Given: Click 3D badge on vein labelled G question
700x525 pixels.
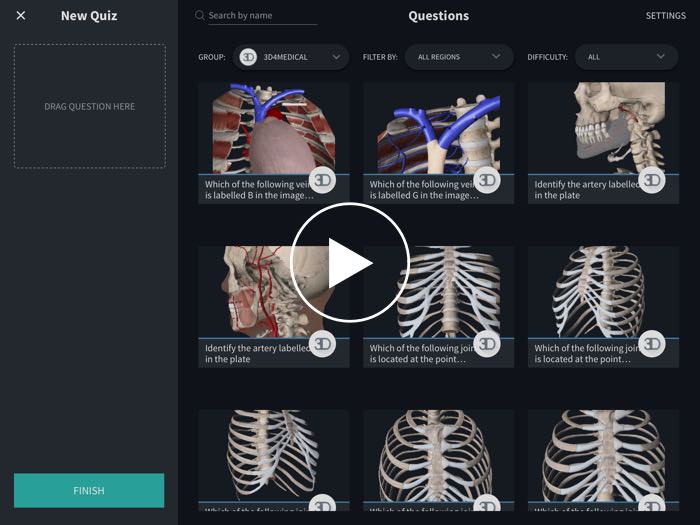Looking at the screenshot, I should click(487, 180).
